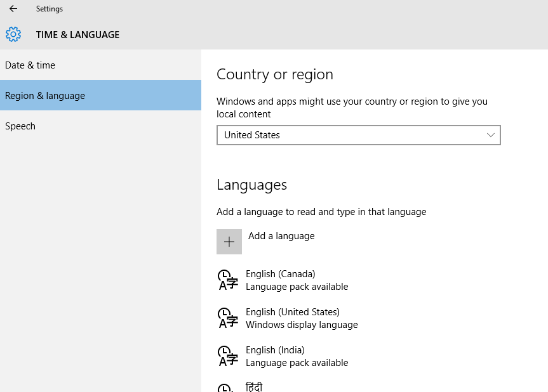The image size is (548, 392).
Task: Click the Languages heading
Action: point(251,185)
